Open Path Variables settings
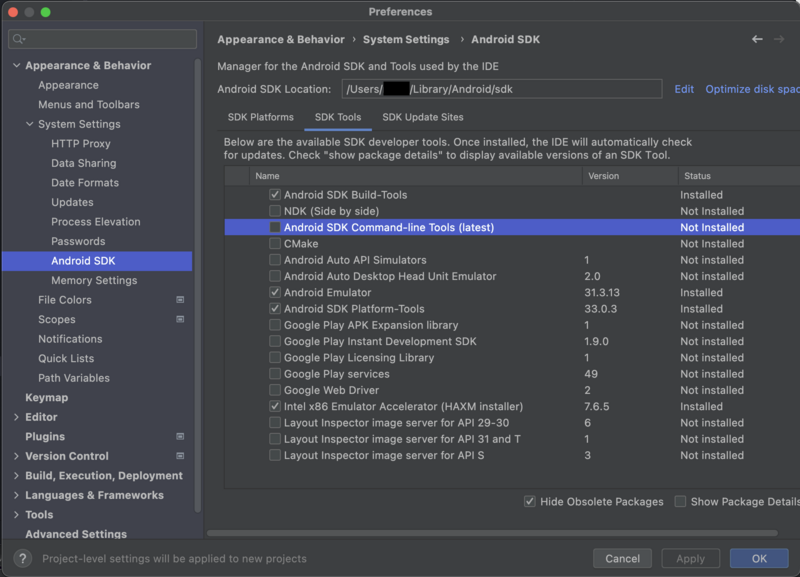This screenshot has height=577, width=800. point(74,378)
